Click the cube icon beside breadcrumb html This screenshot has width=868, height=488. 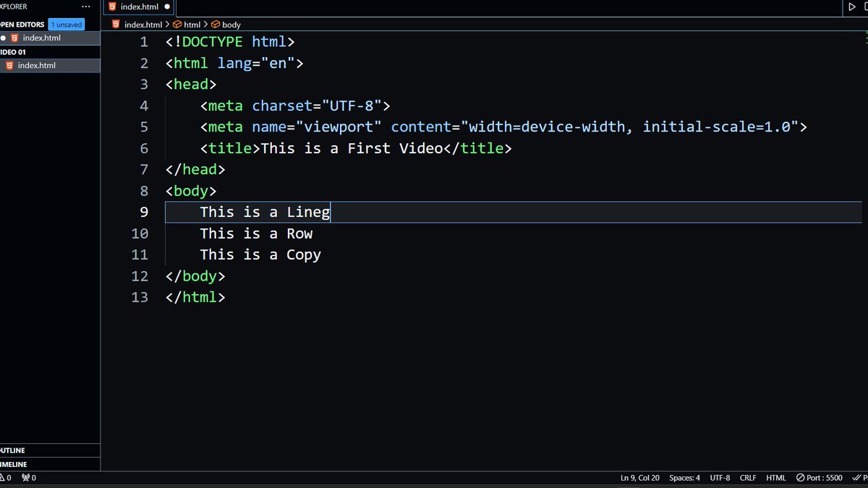coord(176,24)
